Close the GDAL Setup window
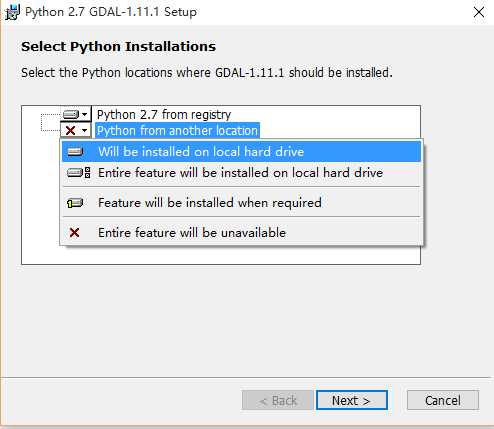494x429 pixels. [x=479, y=12]
